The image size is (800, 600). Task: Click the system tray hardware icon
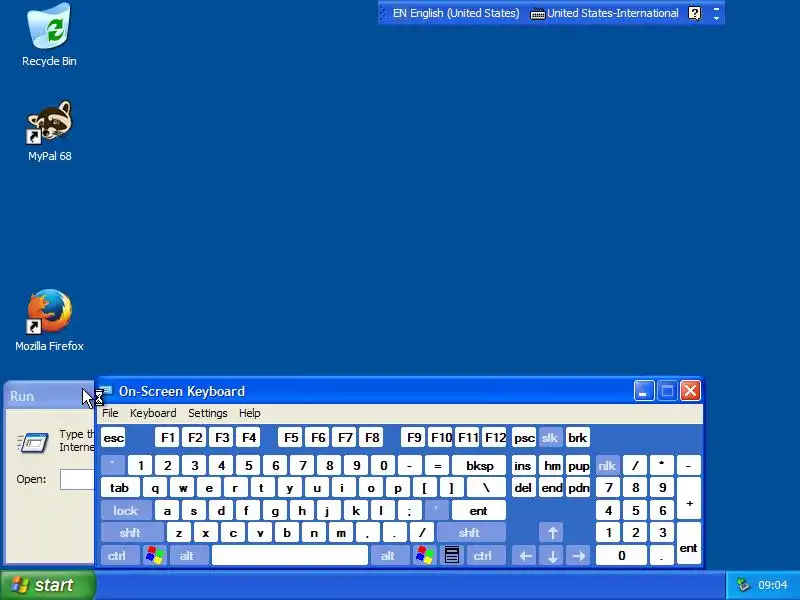[x=743, y=585]
